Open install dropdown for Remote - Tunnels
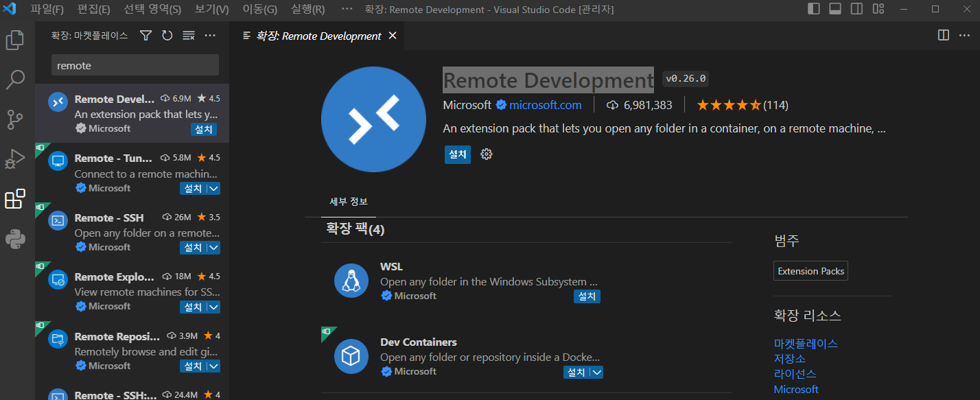Image resolution: width=980 pixels, height=400 pixels. [x=213, y=188]
